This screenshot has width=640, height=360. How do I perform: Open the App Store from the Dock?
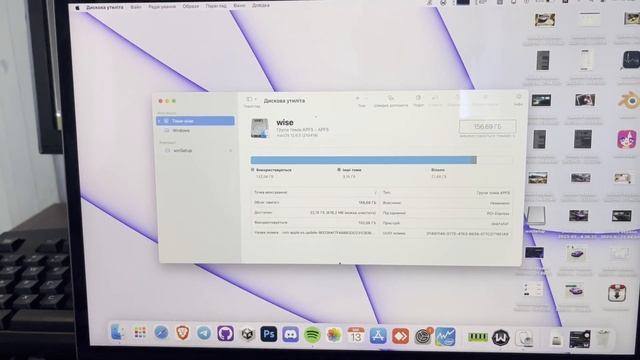coord(378,336)
